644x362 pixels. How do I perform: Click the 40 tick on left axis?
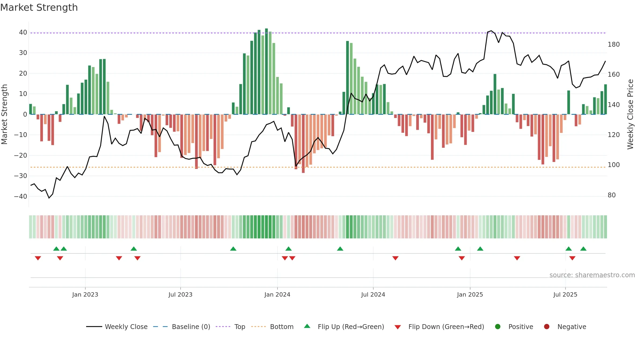(x=23, y=32)
